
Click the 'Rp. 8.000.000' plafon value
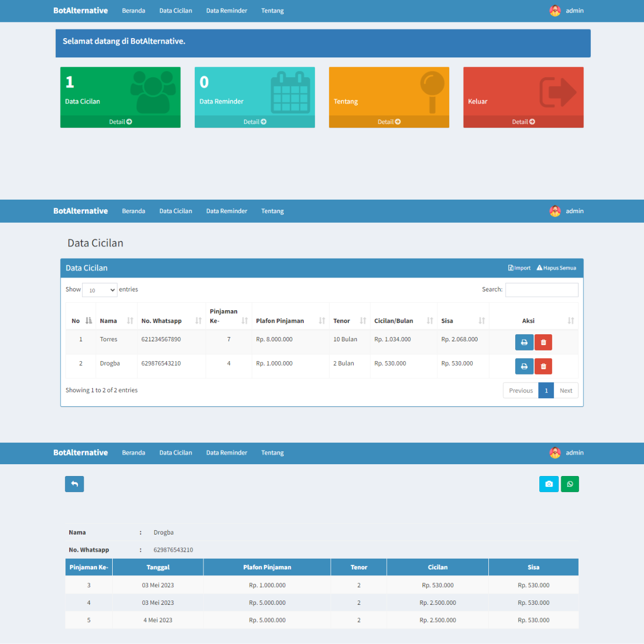click(274, 339)
